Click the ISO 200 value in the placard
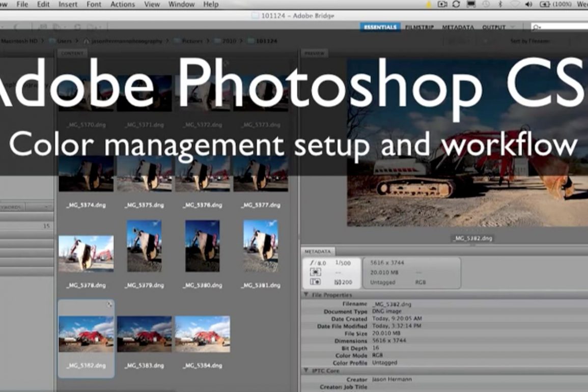Image resolution: width=588 pixels, height=392 pixels. click(x=343, y=282)
